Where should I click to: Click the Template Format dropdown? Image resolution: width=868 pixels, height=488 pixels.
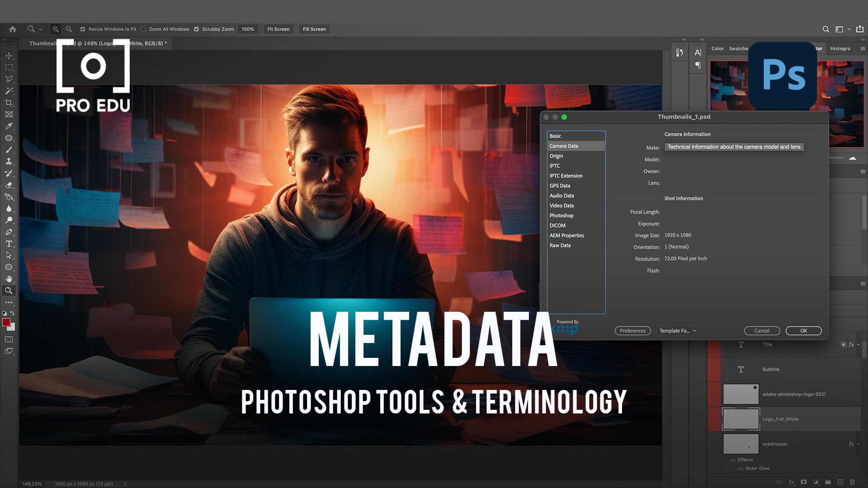point(677,331)
